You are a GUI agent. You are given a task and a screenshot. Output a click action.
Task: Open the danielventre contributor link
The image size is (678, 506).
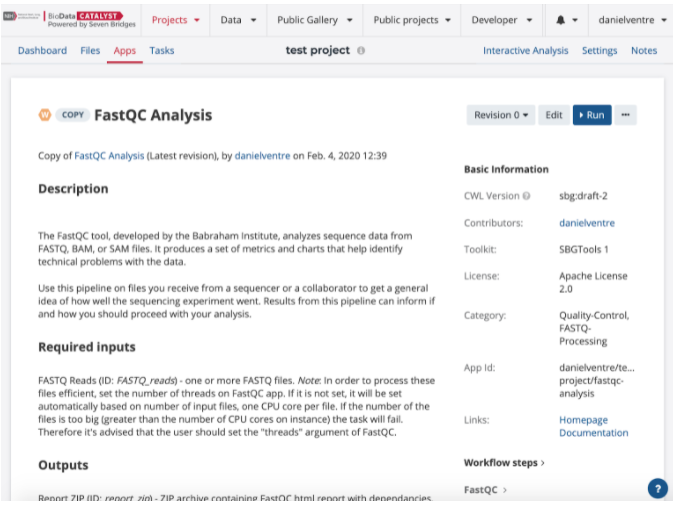tap(587, 223)
